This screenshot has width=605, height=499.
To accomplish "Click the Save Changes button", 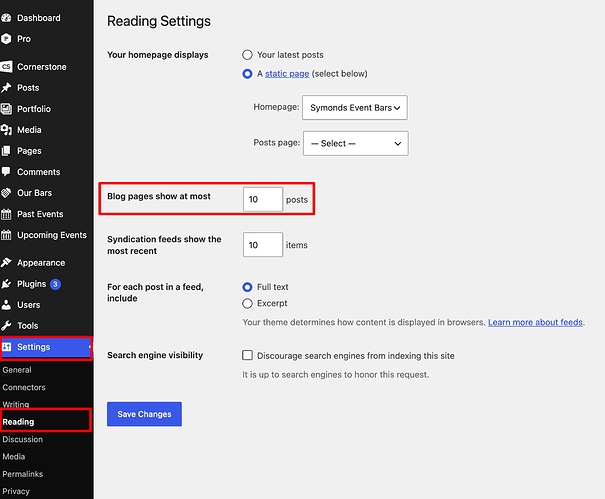I will point(144,414).
